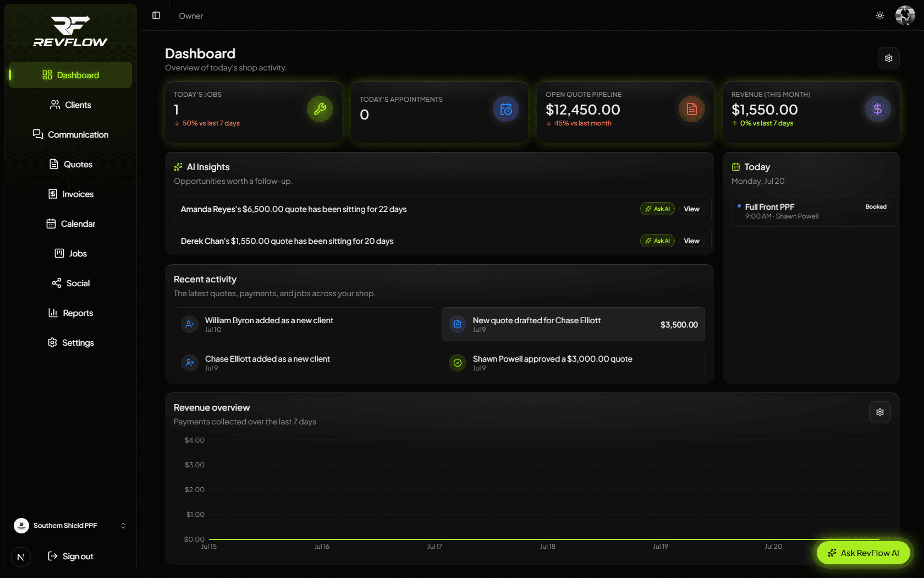Screen dimensions: 924x578
Task: Go to the Social page
Action: [x=70, y=283]
